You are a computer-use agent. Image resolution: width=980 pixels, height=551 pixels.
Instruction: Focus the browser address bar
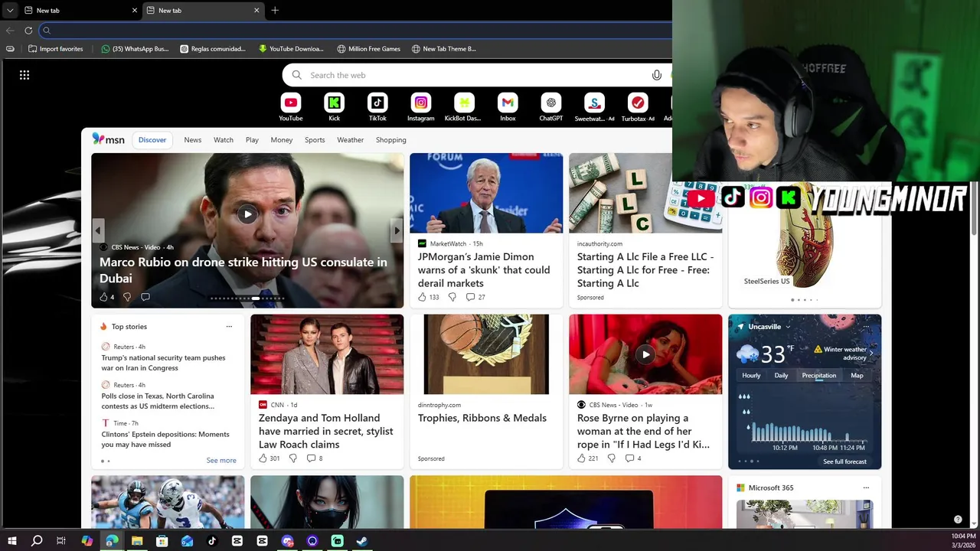tap(356, 31)
